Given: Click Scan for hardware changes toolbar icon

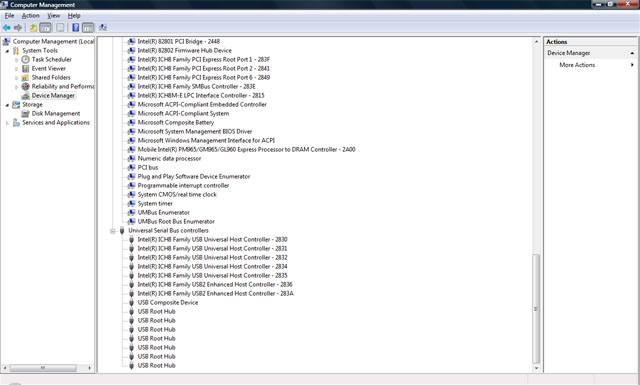Looking at the screenshot, I should [103, 28].
